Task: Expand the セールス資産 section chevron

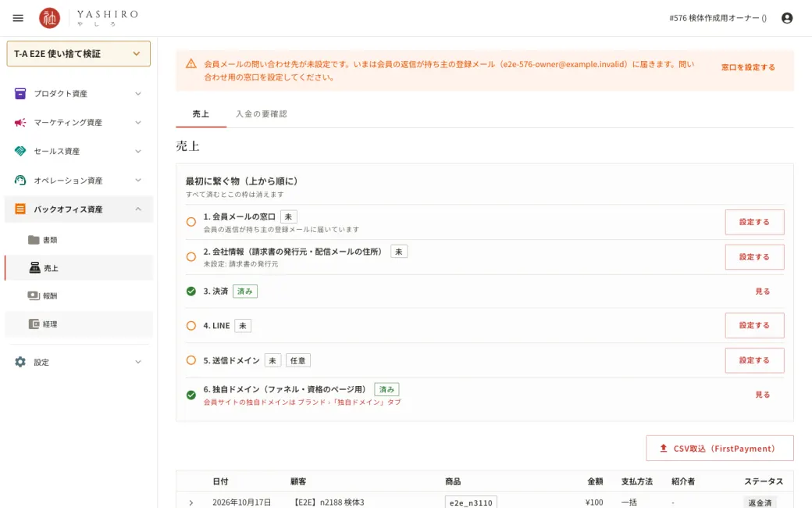Action: pos(137,152)
